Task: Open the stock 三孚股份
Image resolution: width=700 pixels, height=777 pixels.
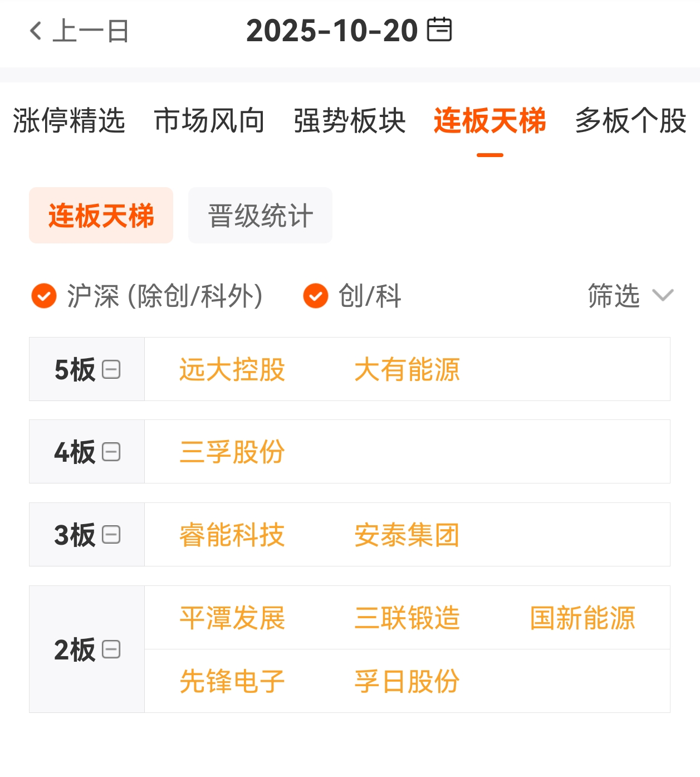Action: tap(232, 452)
